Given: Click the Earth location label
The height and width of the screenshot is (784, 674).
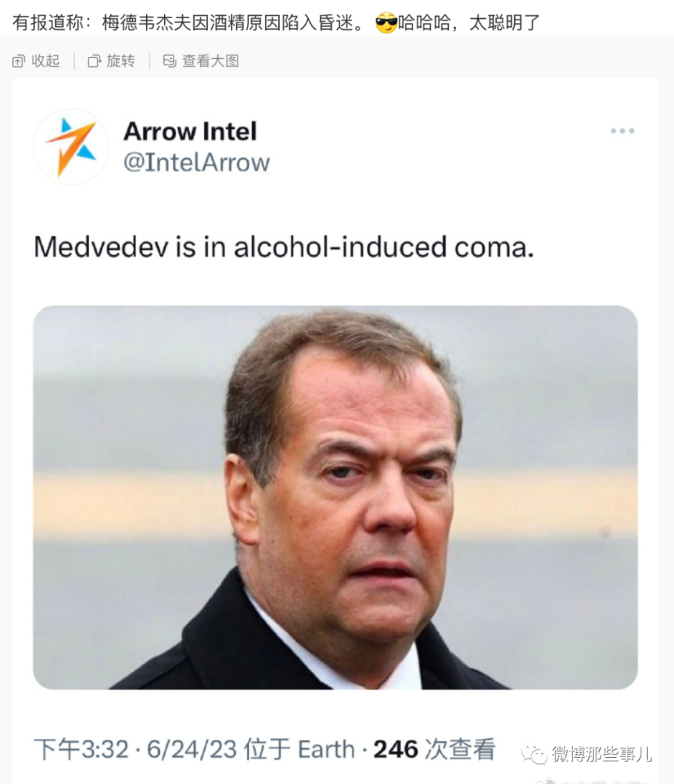Looking at the screenshot, I should point(325,749).
